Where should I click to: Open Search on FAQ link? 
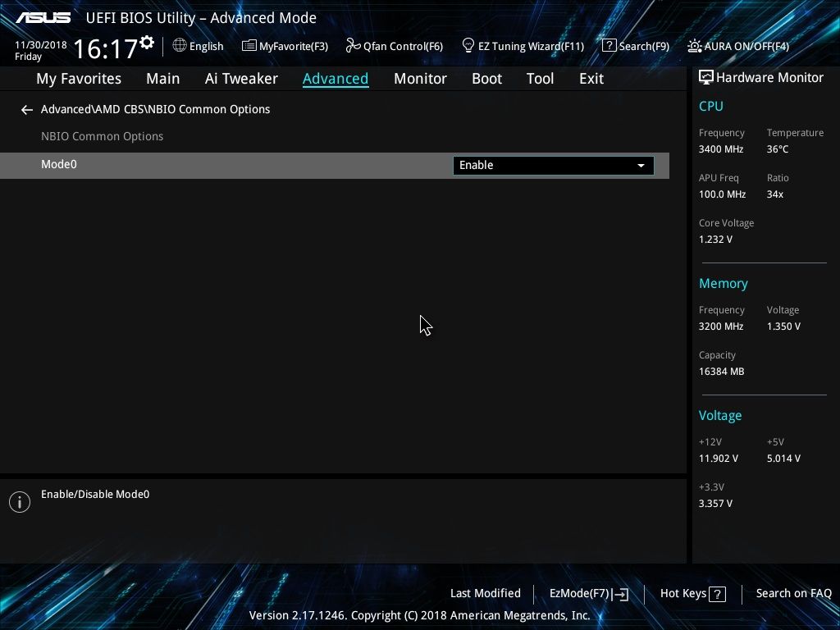pyautogui.click(x=793, y=594)
